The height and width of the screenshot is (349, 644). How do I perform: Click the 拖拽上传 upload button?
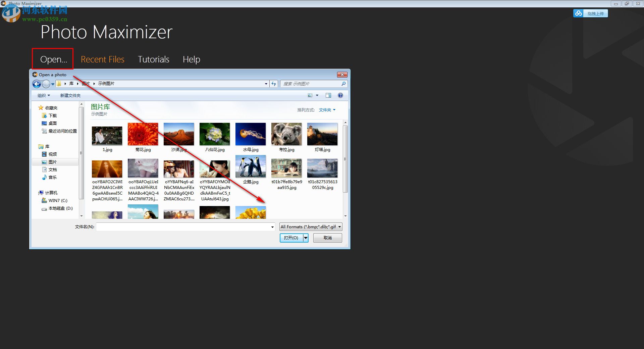pyautogui.click(x=590, y=13)
